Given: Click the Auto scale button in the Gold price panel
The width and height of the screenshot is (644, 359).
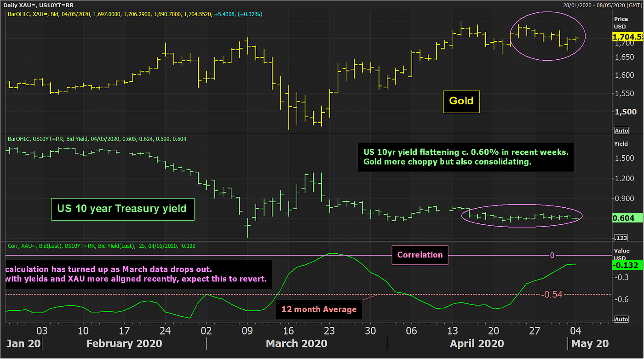Looking at the screenshot, I should (621, 131).
